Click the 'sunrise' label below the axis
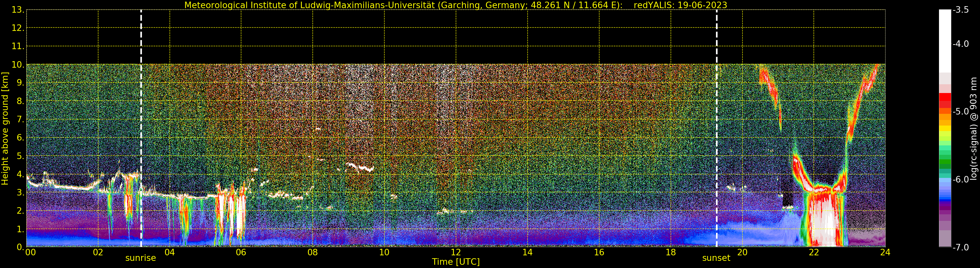This screenshot has width=980, height=268. [141, 258]
